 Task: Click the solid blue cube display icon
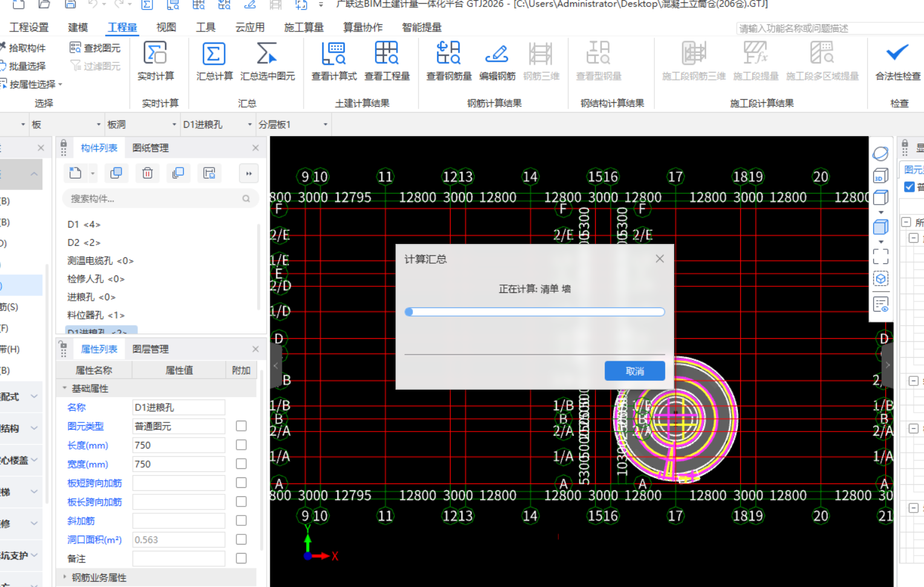pyautogui.click(x=880, y=227)
